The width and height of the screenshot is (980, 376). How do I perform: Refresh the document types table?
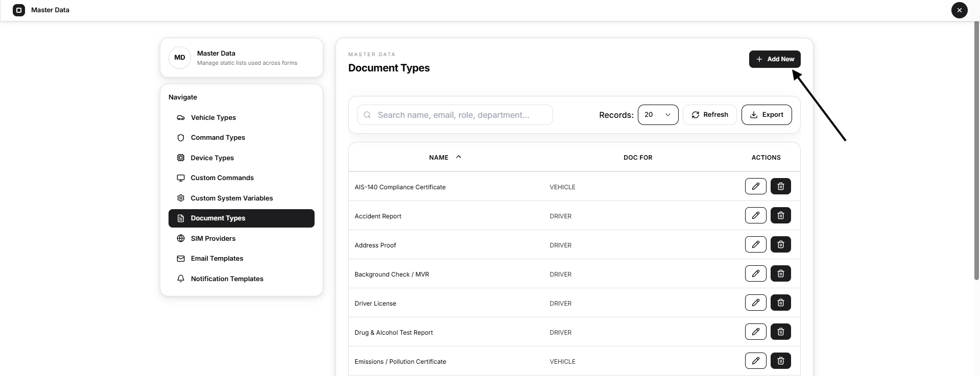[709, 115]
